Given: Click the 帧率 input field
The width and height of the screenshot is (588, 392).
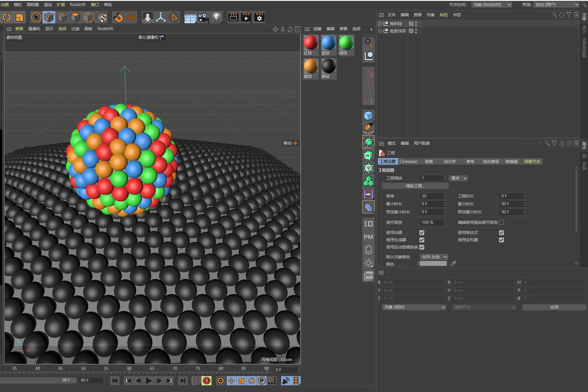Looking at the screenshot, I should click(433, 196).
